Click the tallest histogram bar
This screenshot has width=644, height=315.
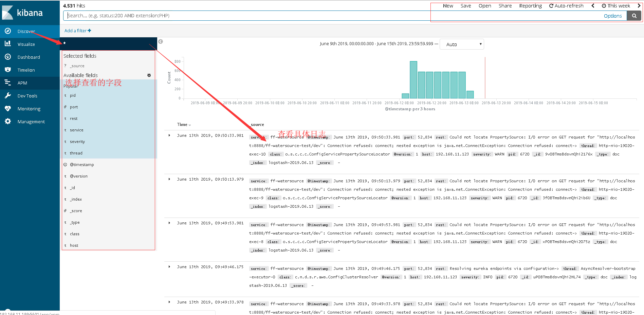point(413,80)
